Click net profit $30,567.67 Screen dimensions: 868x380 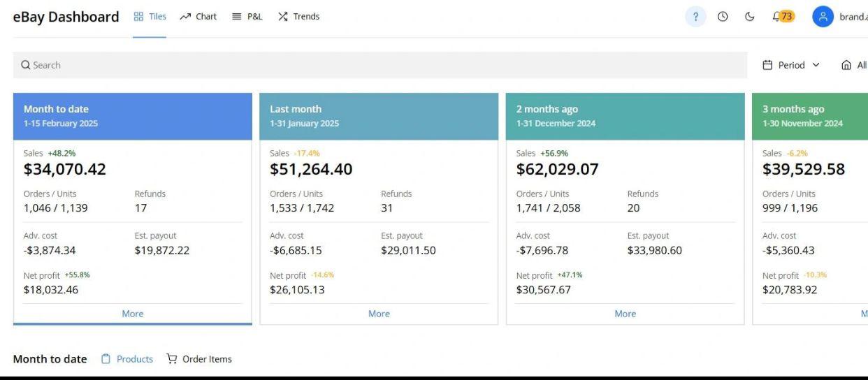click(544, 290)
